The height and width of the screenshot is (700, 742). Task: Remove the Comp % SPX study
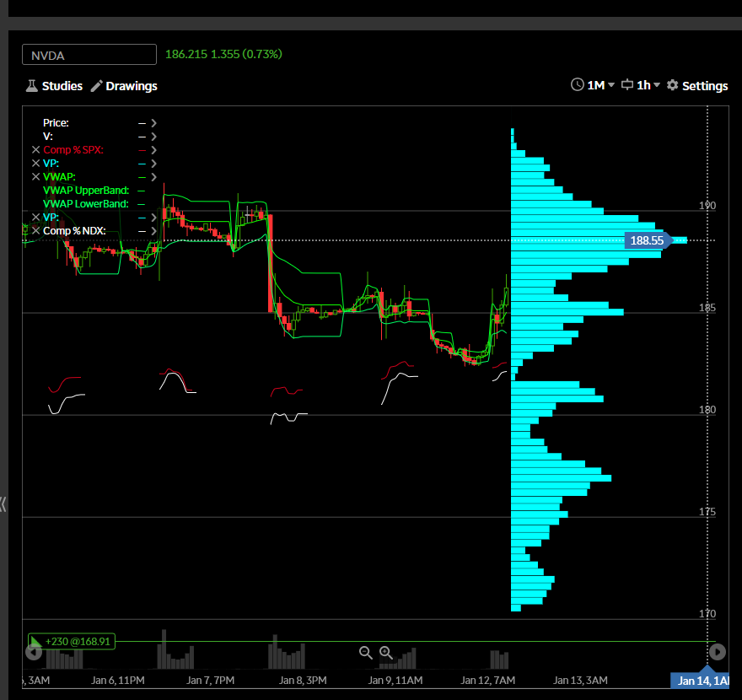tap(35, 150)
